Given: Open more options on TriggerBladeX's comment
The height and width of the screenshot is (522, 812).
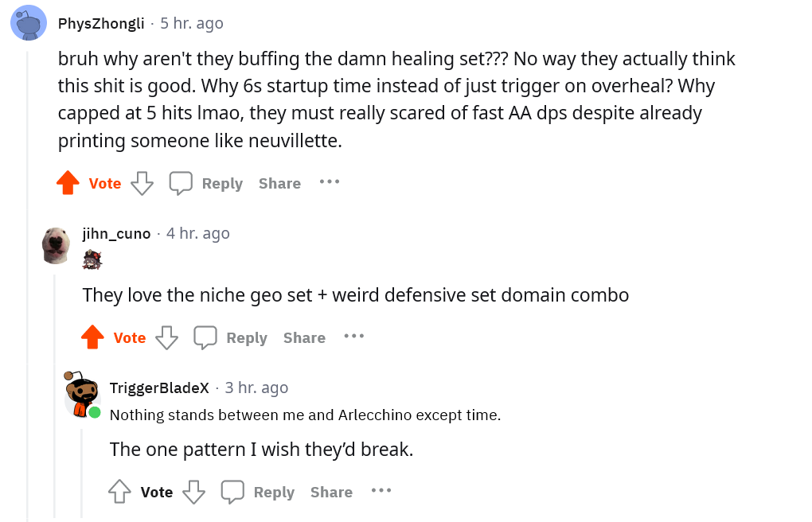Looking at the screenshot, I should (x=381, y=490).
